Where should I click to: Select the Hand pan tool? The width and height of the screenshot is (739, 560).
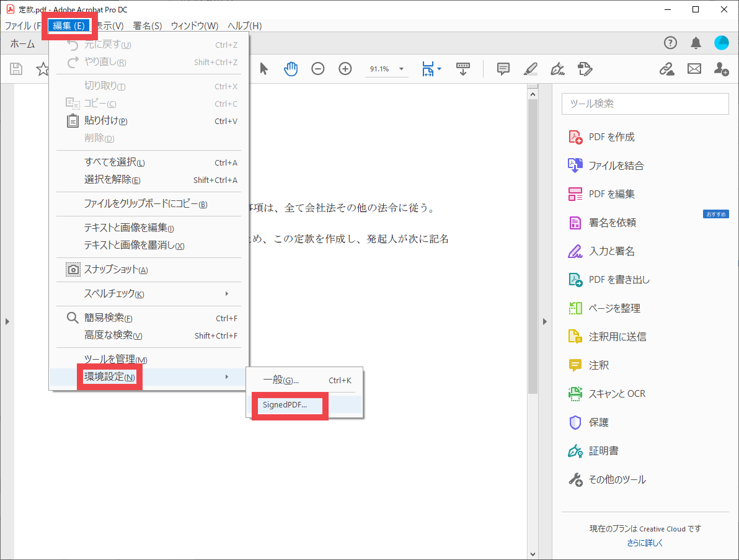point(291,69)
